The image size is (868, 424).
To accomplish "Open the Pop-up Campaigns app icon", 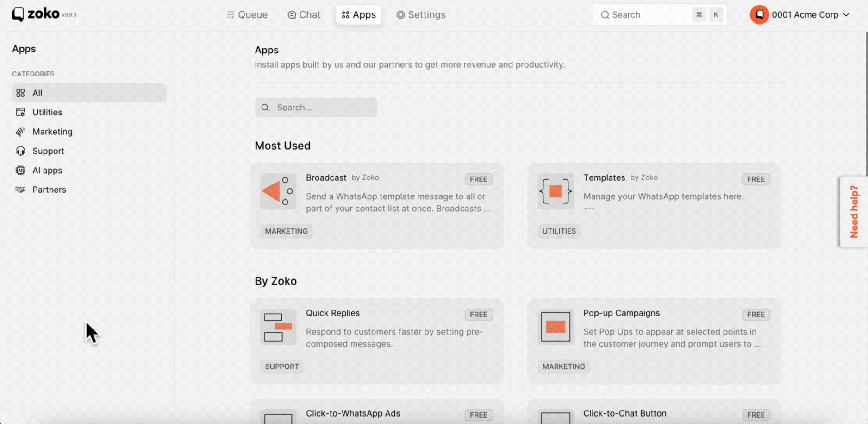I will click(x=556, y=327).
